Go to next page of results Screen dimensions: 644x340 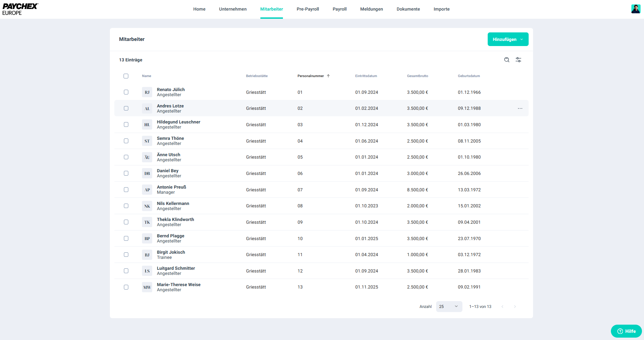515,307
